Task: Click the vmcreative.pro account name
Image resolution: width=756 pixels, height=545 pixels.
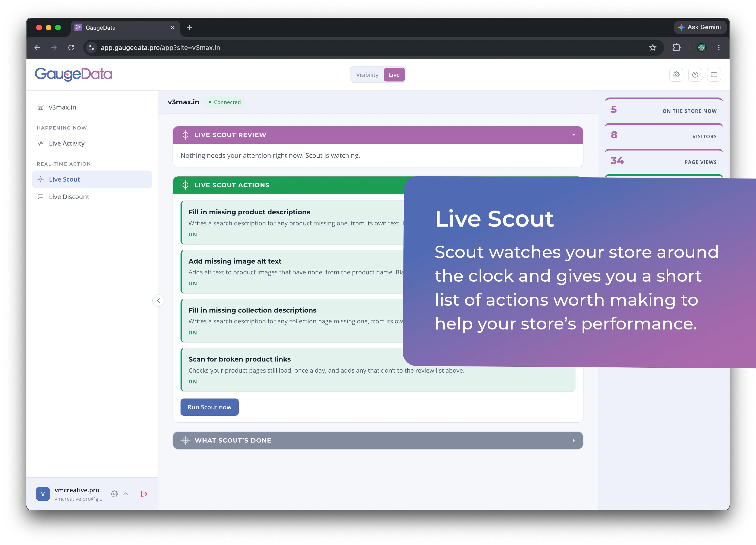Action: pyautogui.click(x=77, y=490)
